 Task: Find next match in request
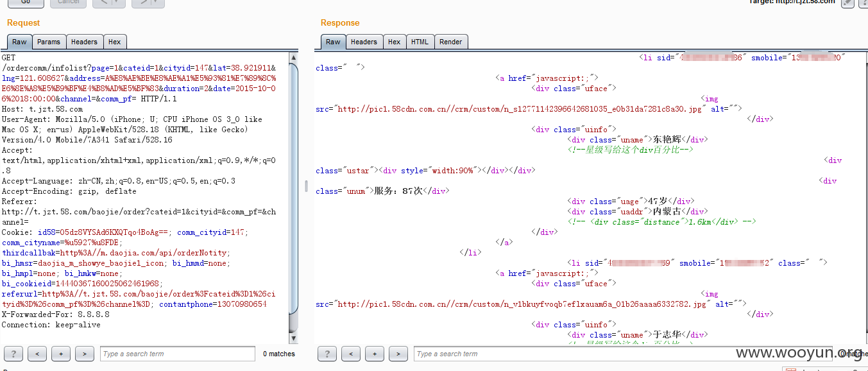85,354
